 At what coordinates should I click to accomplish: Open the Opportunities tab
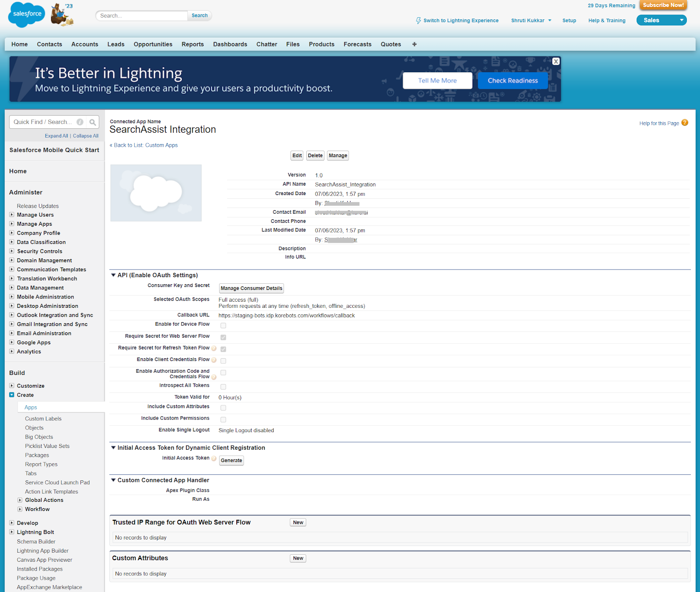153,44
